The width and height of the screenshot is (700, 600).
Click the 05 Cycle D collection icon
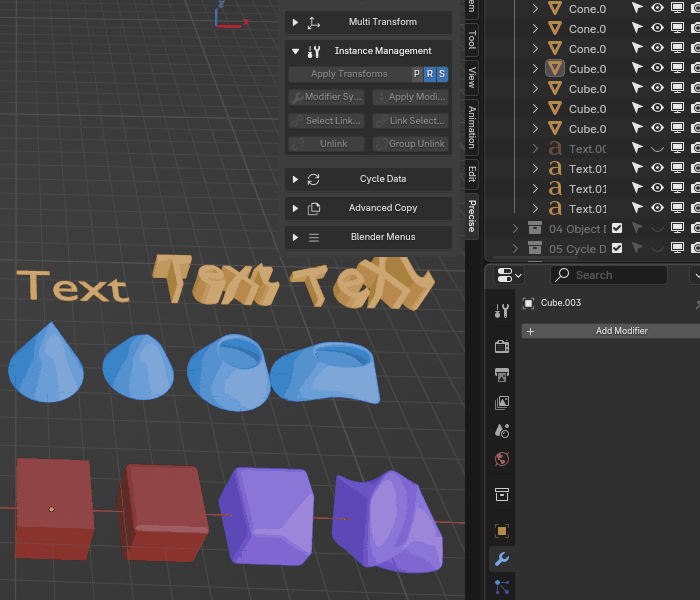pos(535,248)
